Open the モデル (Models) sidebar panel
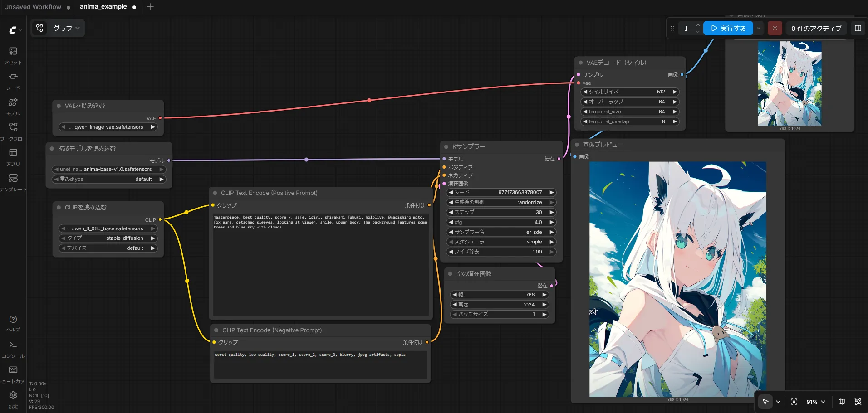The image size is (868, 413). 13,107
